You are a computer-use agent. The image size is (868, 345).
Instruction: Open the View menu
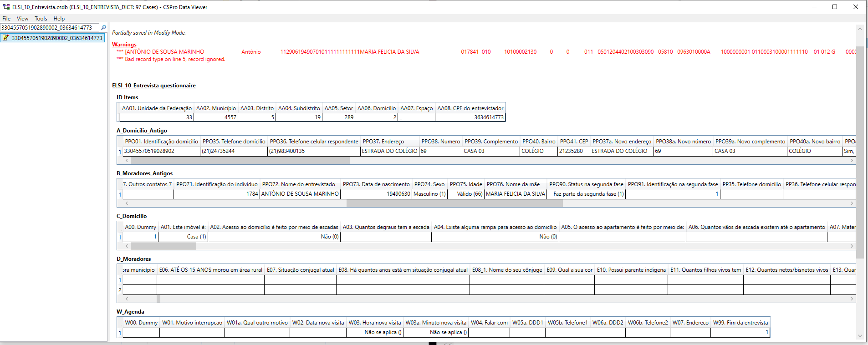coord(22,19)
